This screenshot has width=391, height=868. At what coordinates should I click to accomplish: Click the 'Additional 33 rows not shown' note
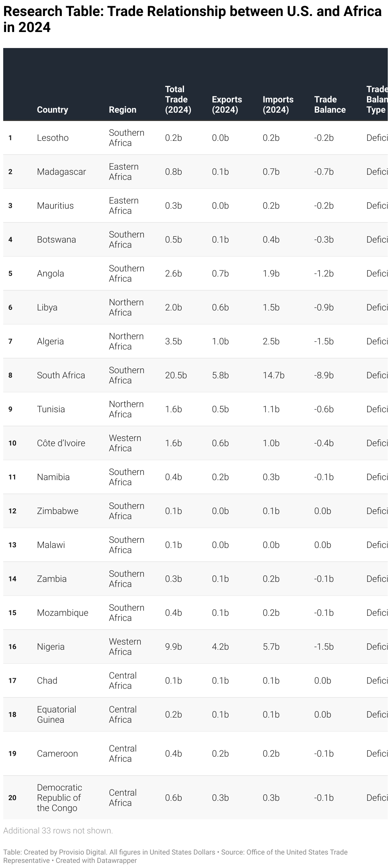click(x=58, y=831)
